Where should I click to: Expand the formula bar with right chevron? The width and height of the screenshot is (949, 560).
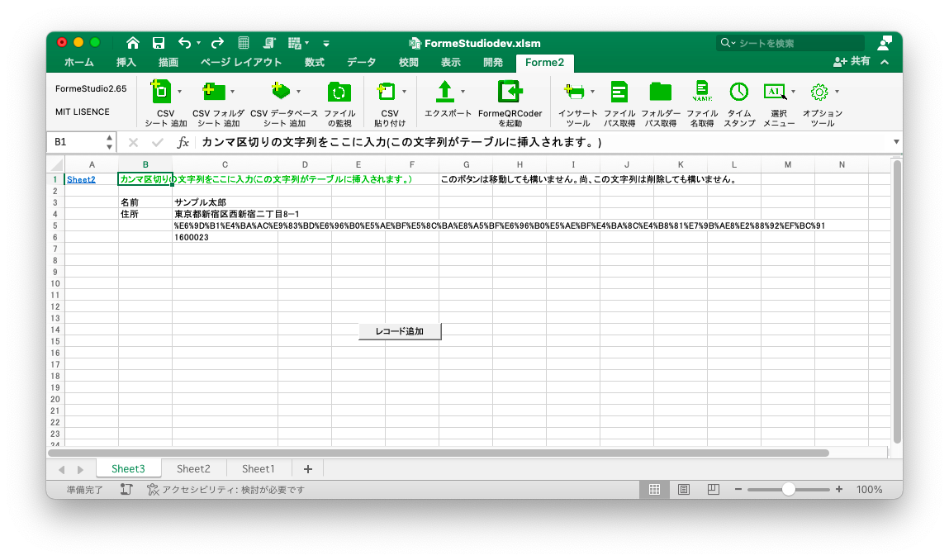(896, 142)
